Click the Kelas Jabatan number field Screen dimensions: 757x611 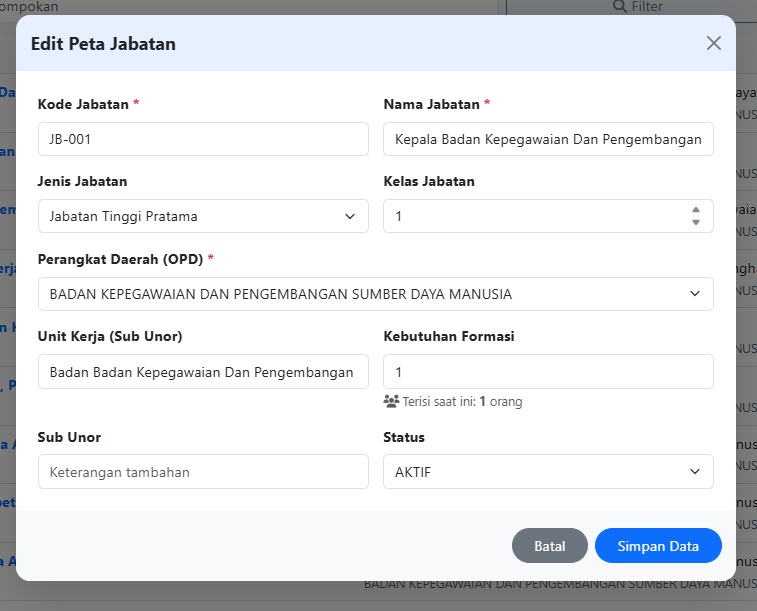tap(548, 216)
